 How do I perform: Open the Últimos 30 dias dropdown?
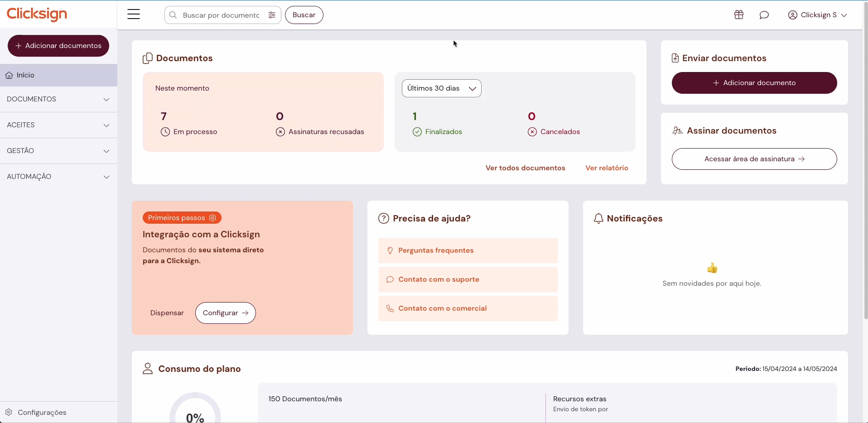pyautogui.click(x=441, y=88)
